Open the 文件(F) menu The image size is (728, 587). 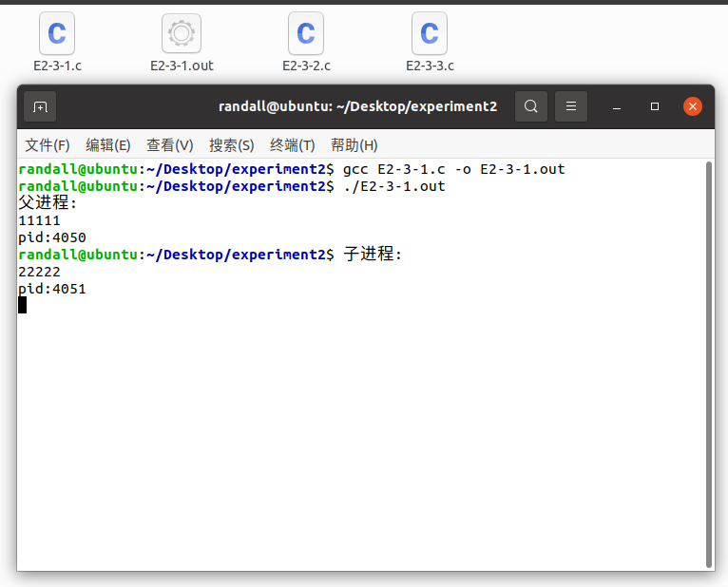coord(48,145)
